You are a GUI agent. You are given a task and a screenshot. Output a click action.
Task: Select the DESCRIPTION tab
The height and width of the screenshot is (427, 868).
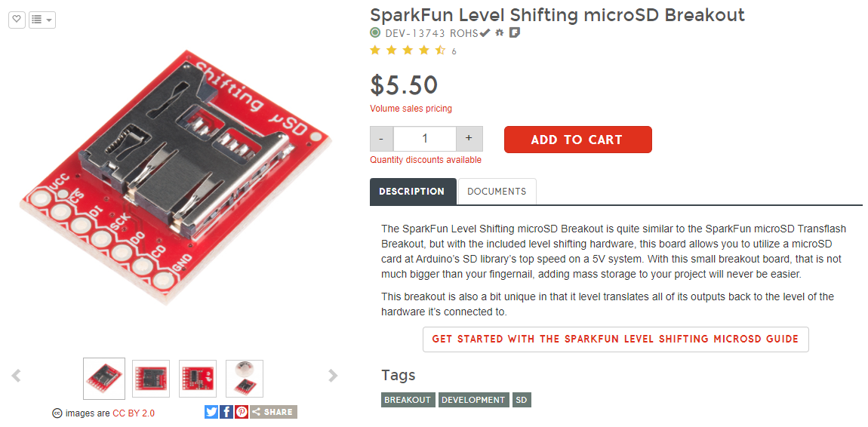point(412,192)
